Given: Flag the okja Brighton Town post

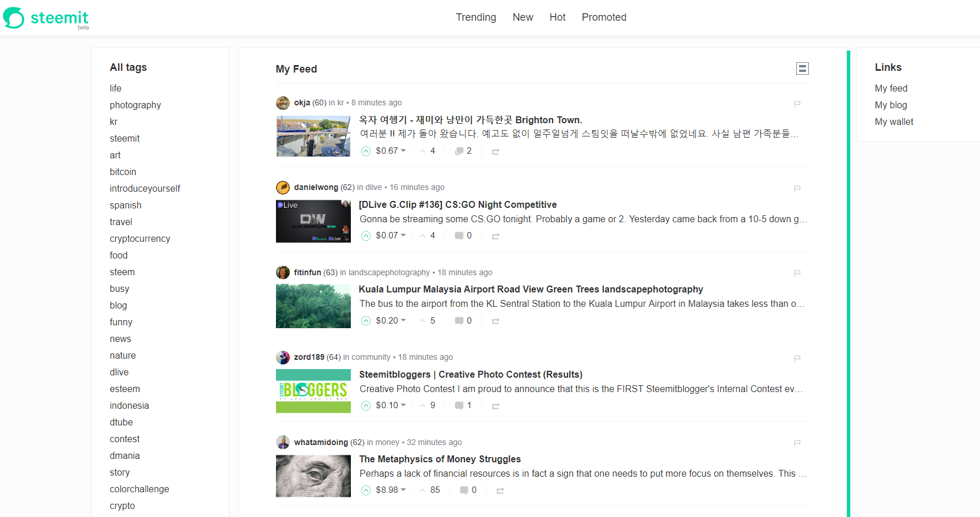Looking at the screenshot, I should pyautogui.click(x=797, y=104).
